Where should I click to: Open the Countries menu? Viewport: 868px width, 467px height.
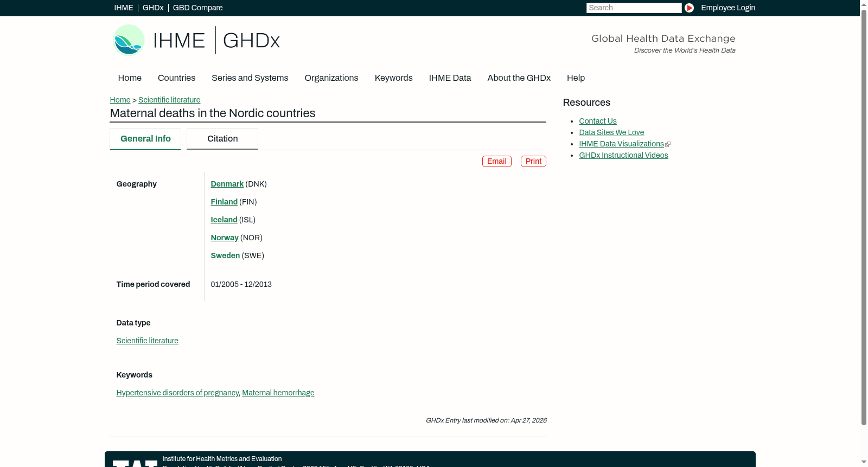176,78
